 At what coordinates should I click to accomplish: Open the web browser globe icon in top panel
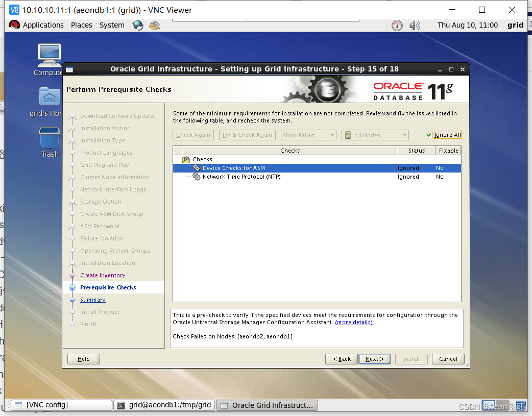[137, 25]
